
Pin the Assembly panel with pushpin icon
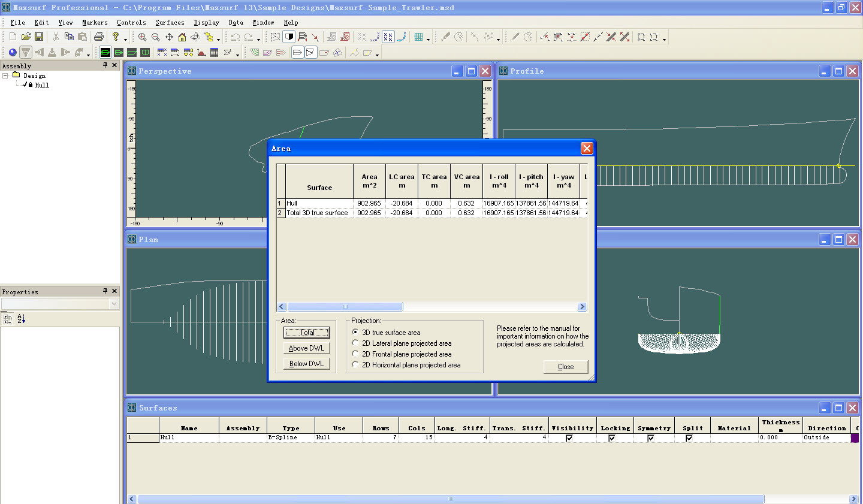coord(105,65)
